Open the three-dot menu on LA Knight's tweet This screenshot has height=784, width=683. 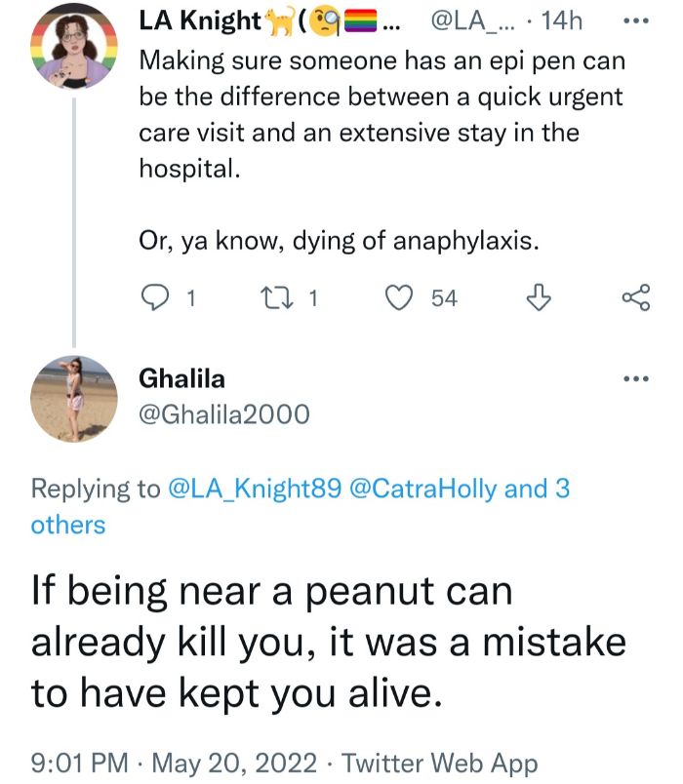pos(635,18)
